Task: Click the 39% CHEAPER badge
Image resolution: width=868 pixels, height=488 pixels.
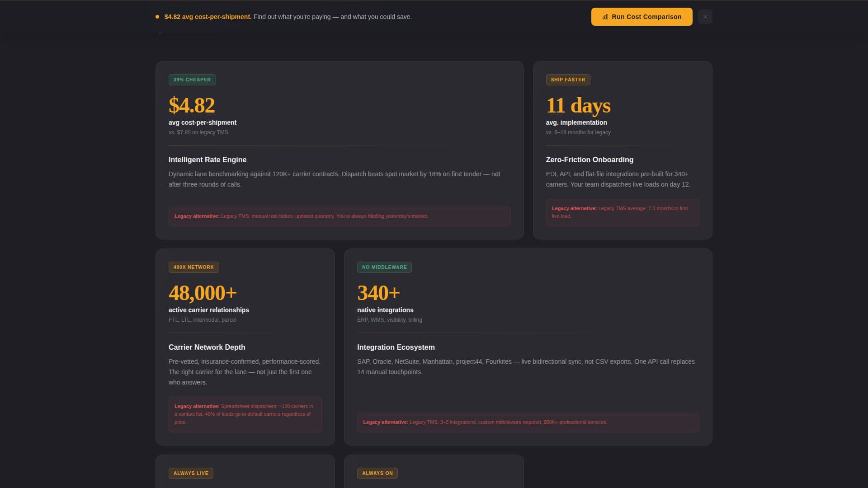Action: pyautogui.click(x=192, y=80)
